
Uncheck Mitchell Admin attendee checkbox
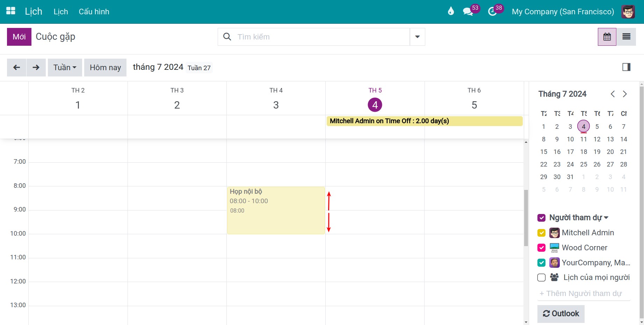[541, 233]
